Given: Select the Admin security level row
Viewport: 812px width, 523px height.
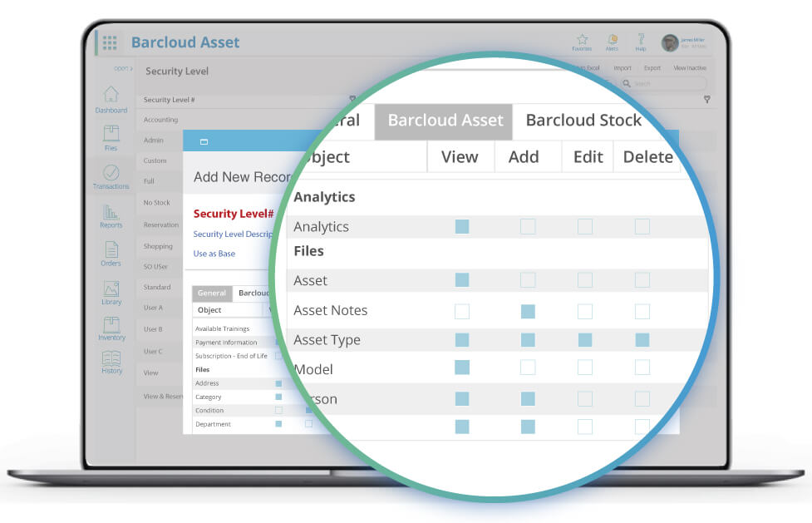Looking at the screenshot, I should 160,141.
